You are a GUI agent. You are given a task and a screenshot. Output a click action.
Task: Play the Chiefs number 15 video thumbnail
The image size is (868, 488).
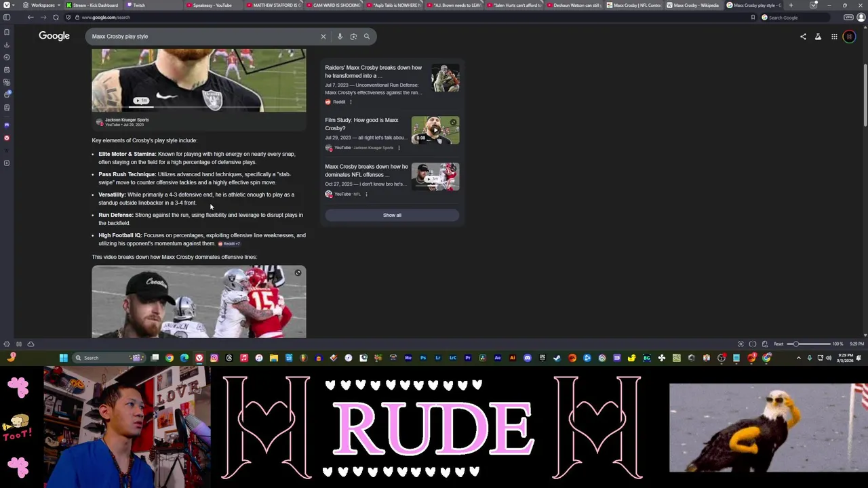point(199,302)
